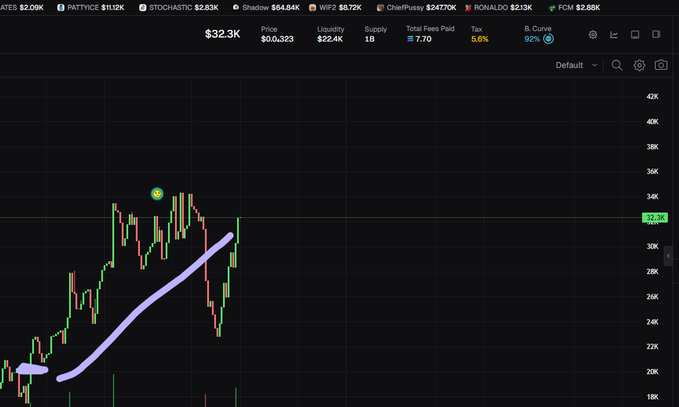Click the emoji marker on the chart
The width and height of the screenshot is (679, 407).
157,194
